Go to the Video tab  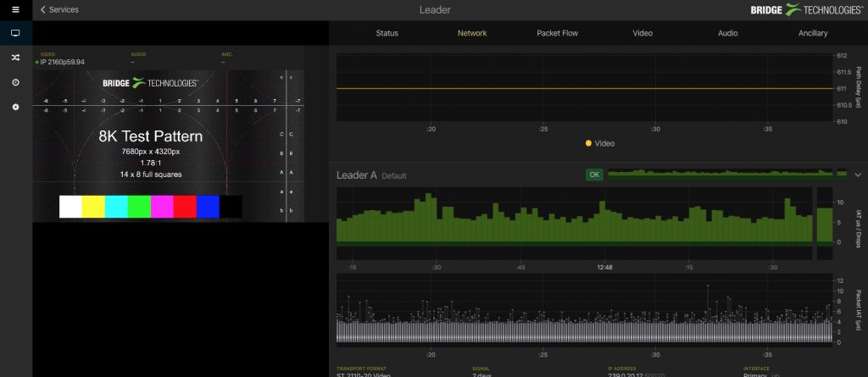[643, 33]
